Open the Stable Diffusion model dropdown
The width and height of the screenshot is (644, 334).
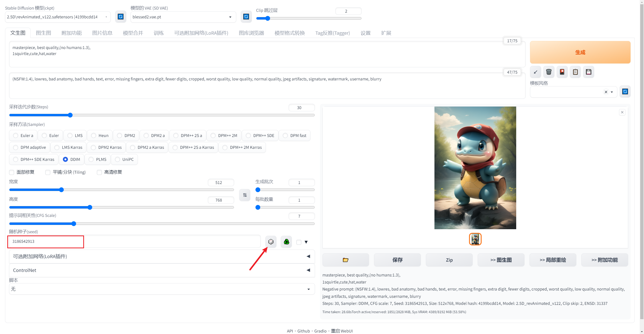click(58, 17)
